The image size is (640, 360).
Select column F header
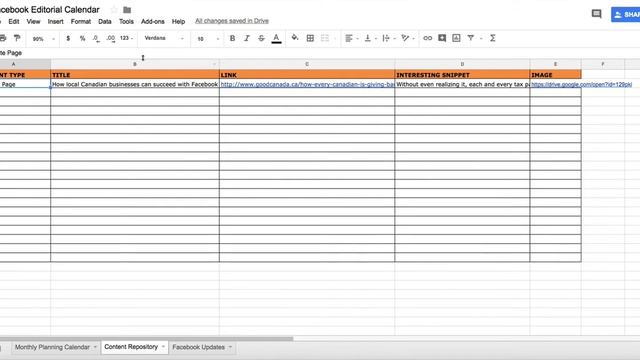click(603, 64)
